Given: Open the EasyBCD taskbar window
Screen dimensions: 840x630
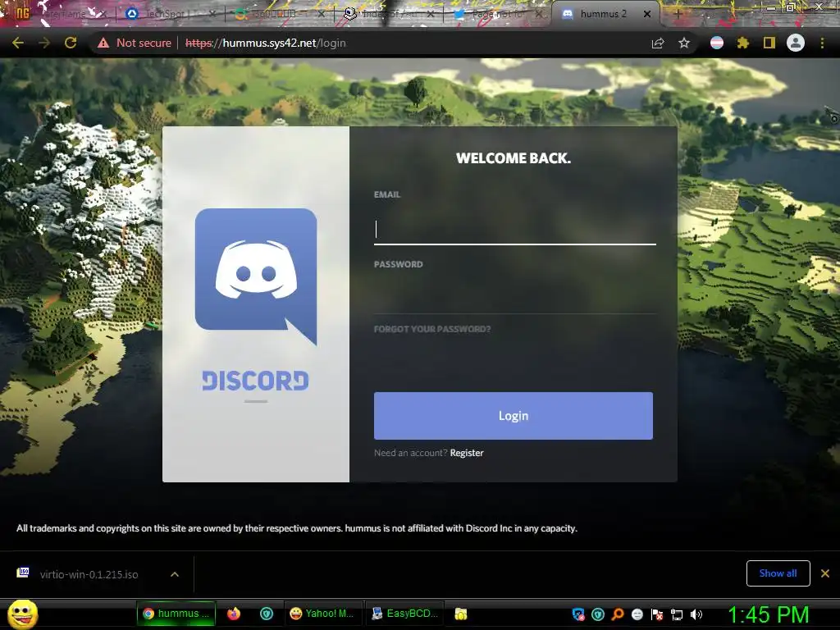Looking at the screenshot, I should click(405, 614).
